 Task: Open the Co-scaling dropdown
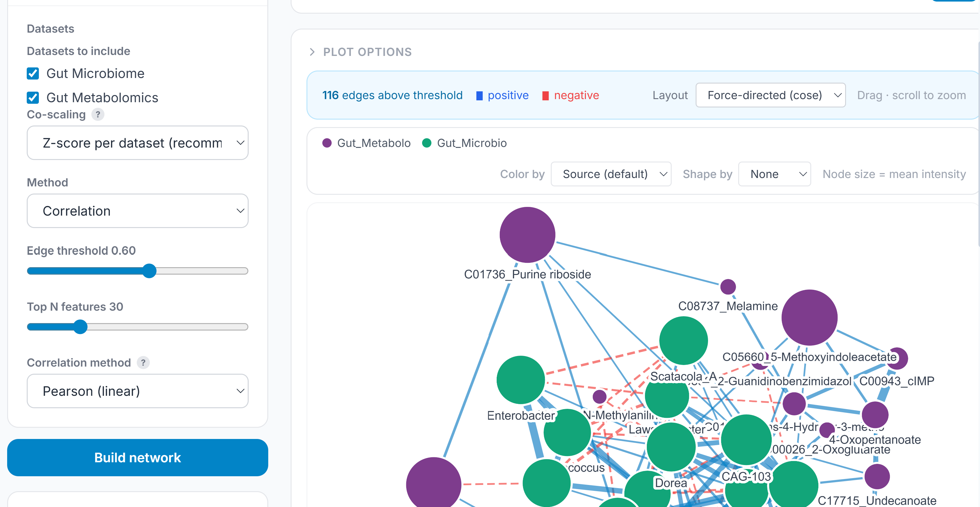tap(137, 143)
